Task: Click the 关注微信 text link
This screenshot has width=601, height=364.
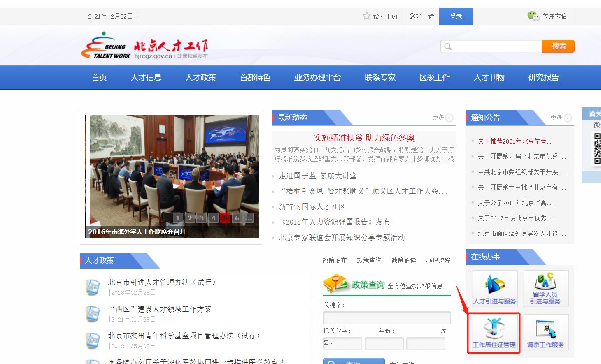Action: 555,16
